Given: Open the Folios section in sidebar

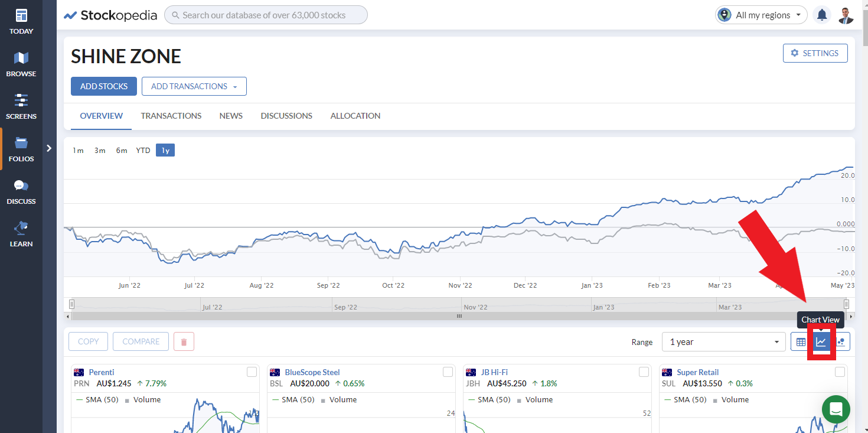Looking at the screenshot, I should [x=21, y=149].
